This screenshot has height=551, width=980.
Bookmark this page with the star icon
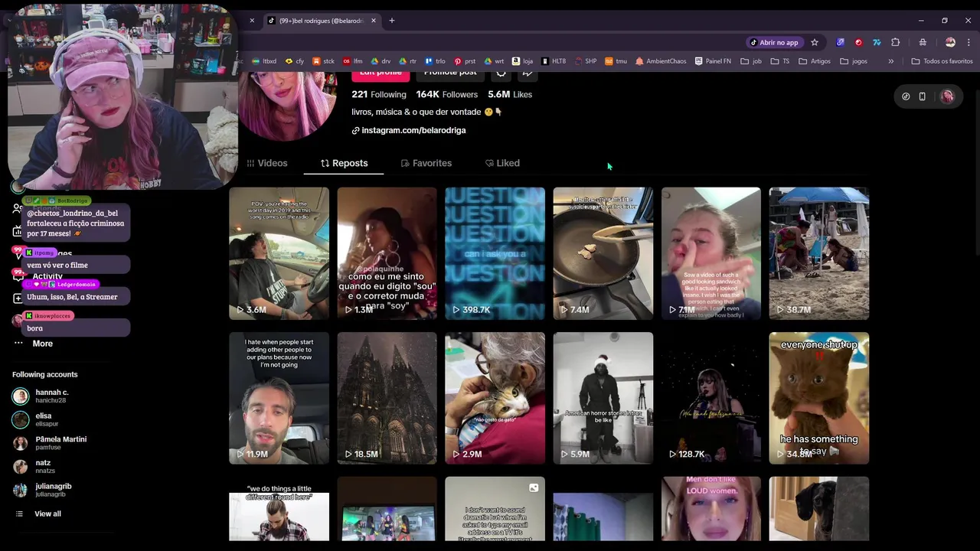[815, 42]
